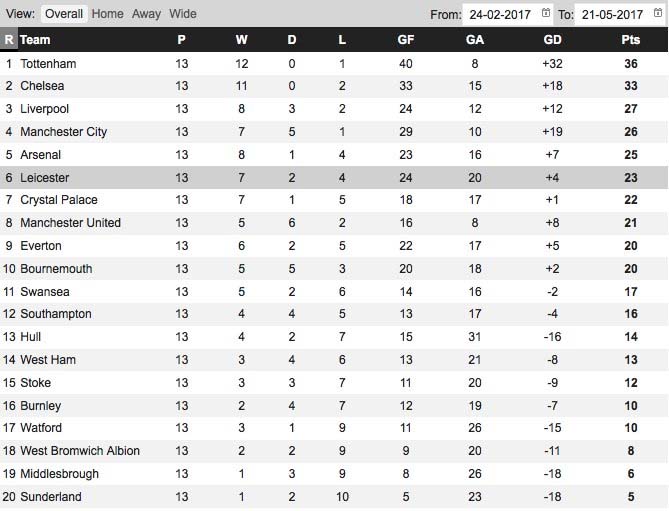This screenshot has width=669, height=511.
Task: Select the Wide view tab
Action: pos(183,14)
